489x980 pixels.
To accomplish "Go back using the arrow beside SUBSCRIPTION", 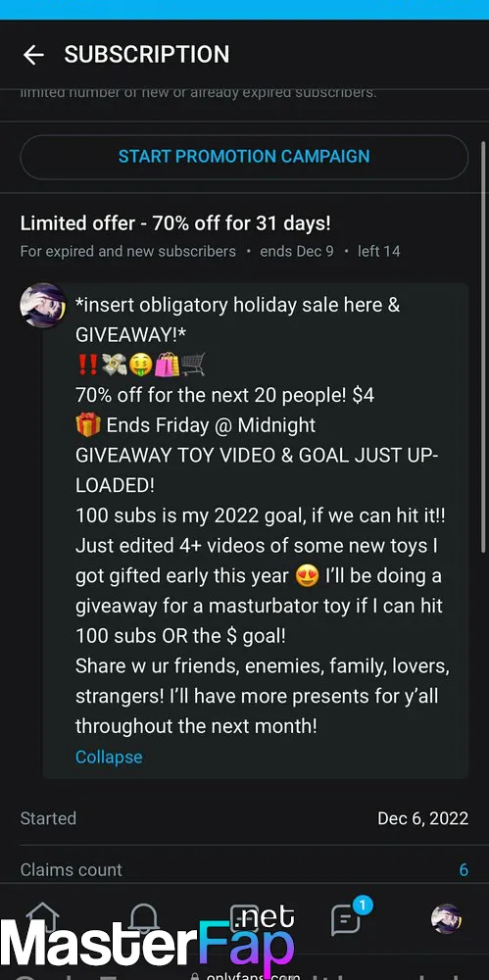I will [x=33, y=55].
